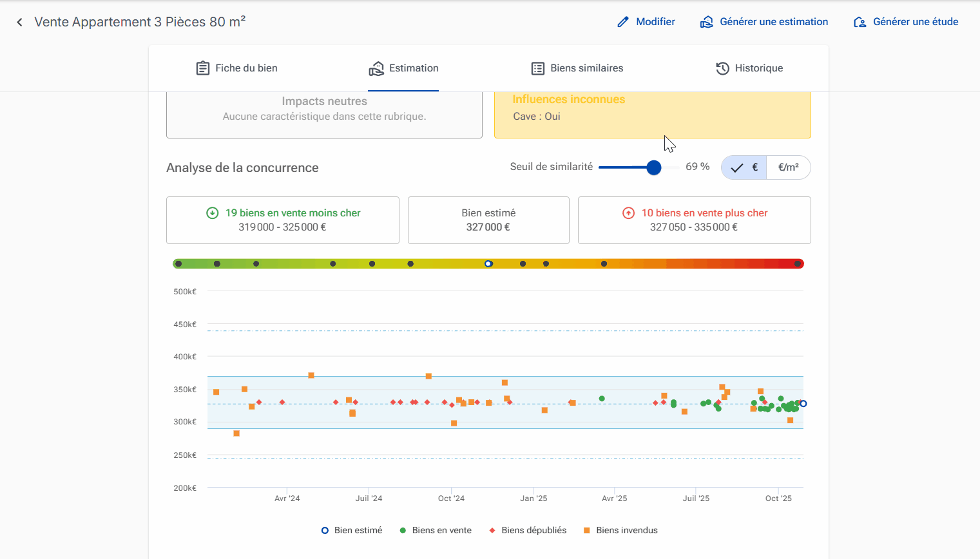Click the Impacts neutres heading
980x559 pixels.
325,101
